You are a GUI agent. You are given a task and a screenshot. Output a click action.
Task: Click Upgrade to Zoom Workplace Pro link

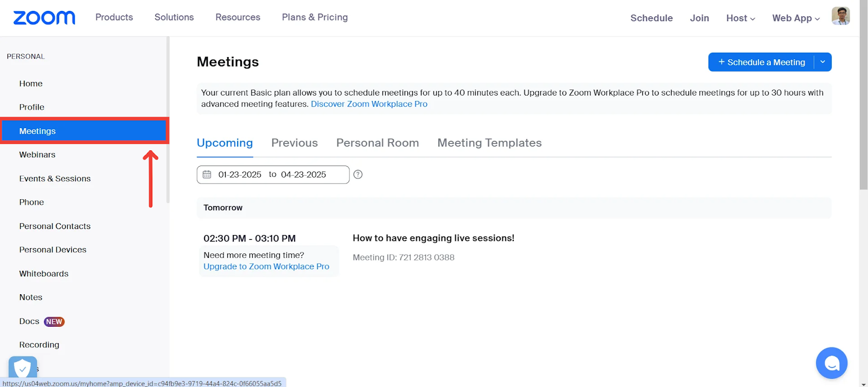click(x=266, y=267)
